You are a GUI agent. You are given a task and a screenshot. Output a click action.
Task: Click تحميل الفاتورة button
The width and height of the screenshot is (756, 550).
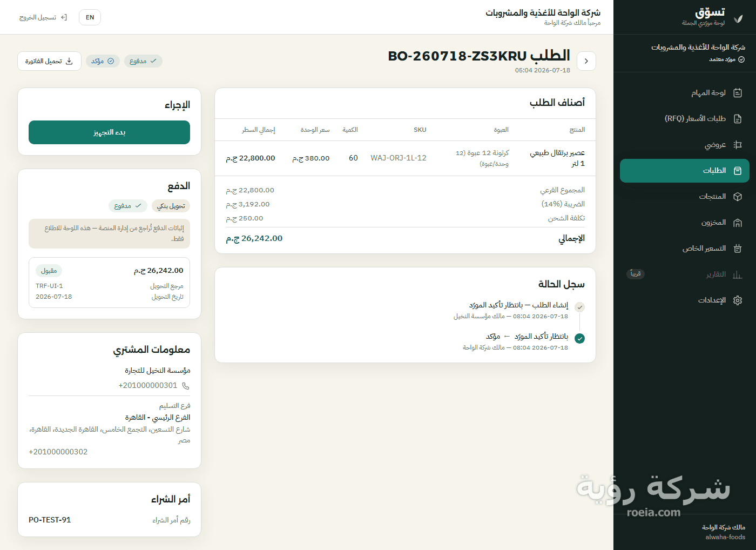click(49, 61)
